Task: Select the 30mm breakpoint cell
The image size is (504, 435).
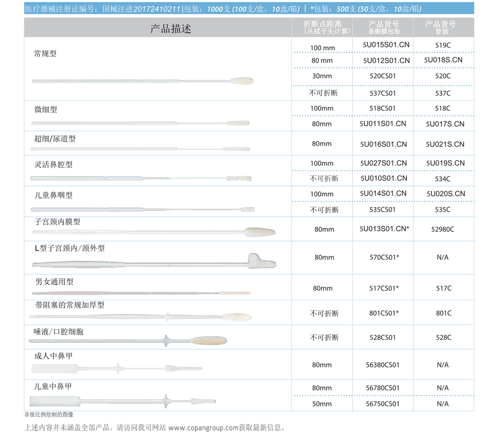Action: (x=322, y=76)
